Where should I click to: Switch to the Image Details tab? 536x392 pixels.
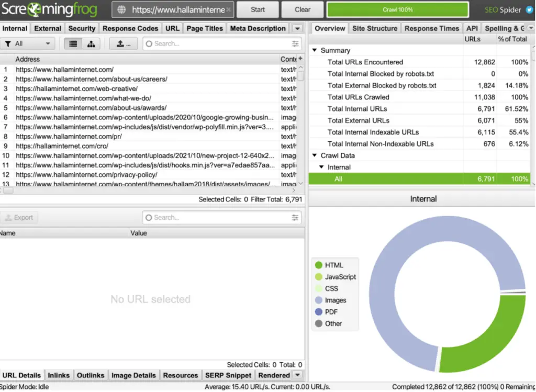133,375
